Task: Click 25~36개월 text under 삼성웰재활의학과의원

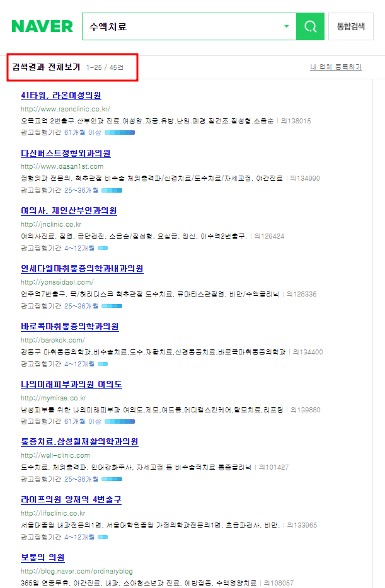Action: [81, 479]
